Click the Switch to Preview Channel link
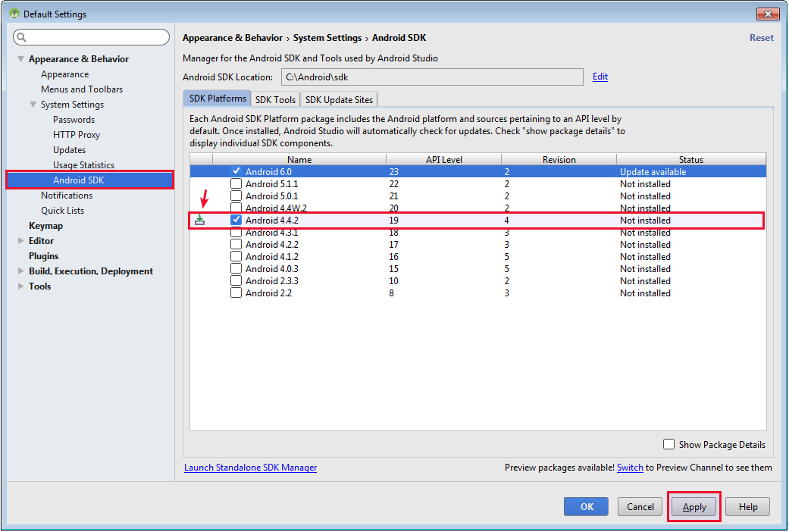Viewport: 789px width, 532px height. click(630, 468)
